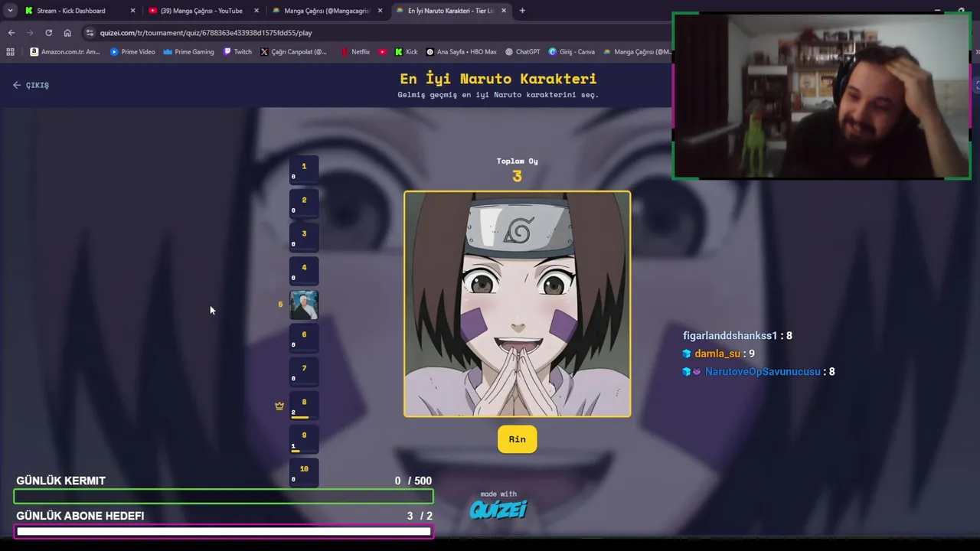Open the browser home page
Screen dimensions: 980x551
click(x=67, y=33)
